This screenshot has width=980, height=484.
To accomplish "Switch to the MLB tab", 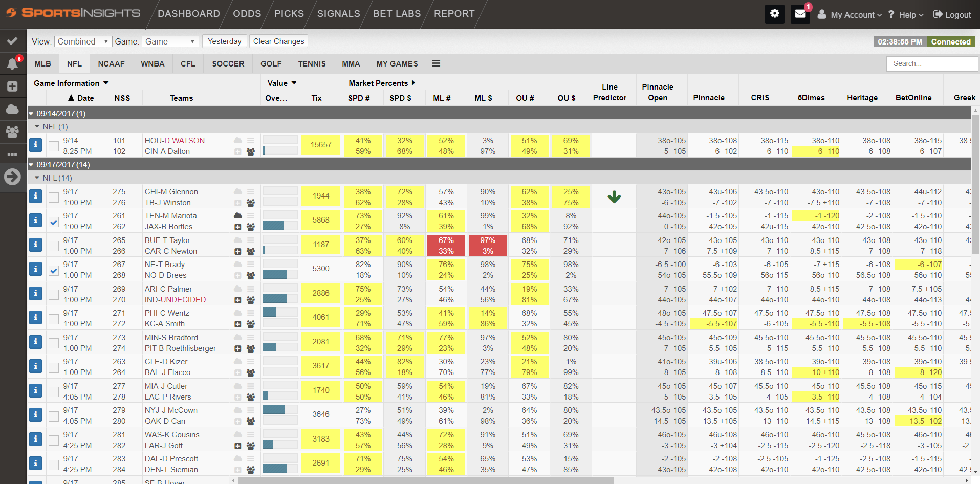I will pos(42,63).
